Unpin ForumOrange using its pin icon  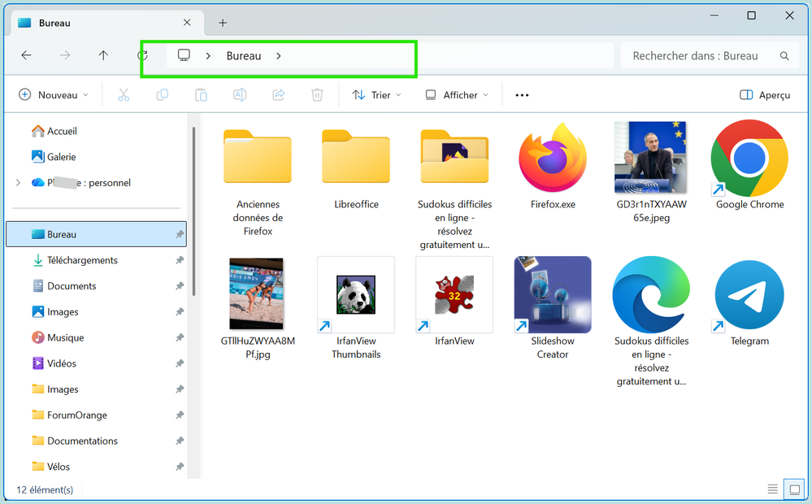[179, 415]
